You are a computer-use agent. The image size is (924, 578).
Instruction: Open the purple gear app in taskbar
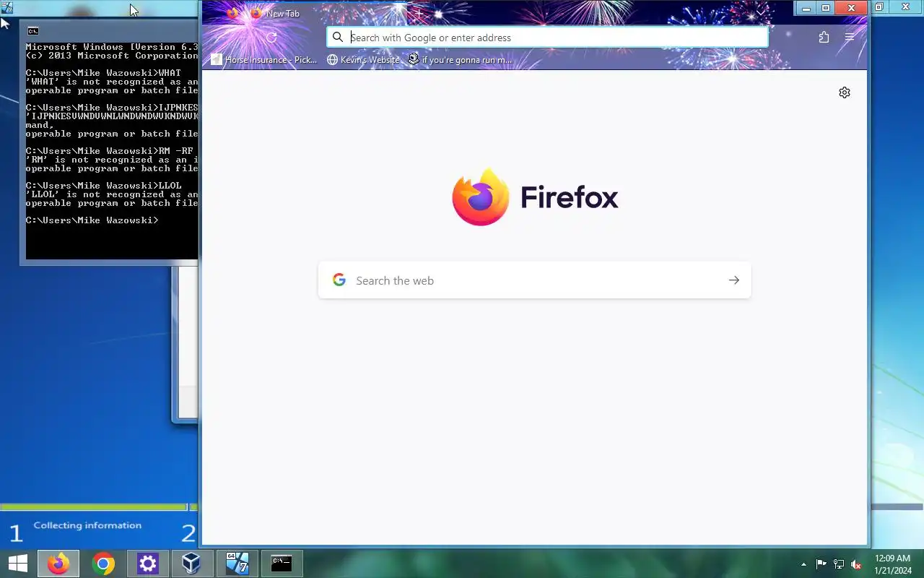[148, 564]
